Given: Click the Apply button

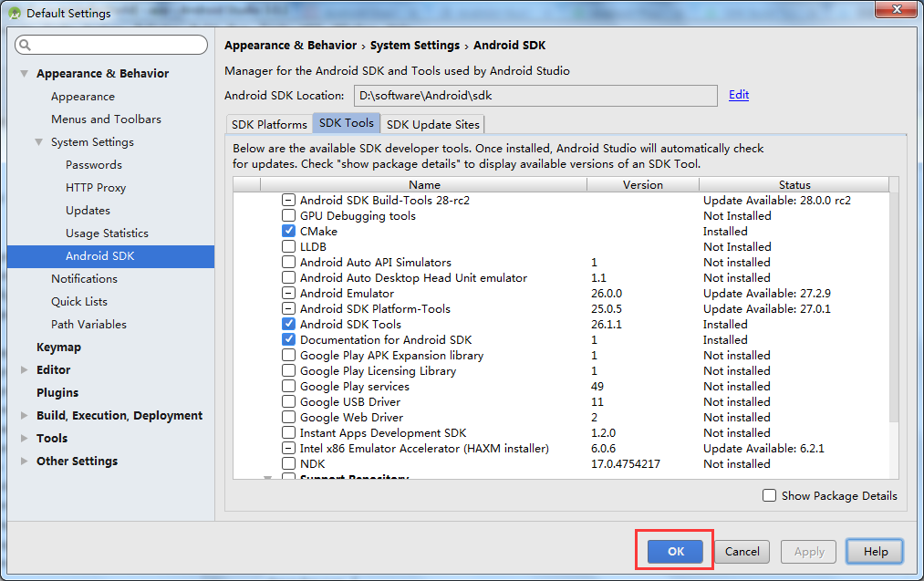Looking at the screenshot, I should click(808, 552).
